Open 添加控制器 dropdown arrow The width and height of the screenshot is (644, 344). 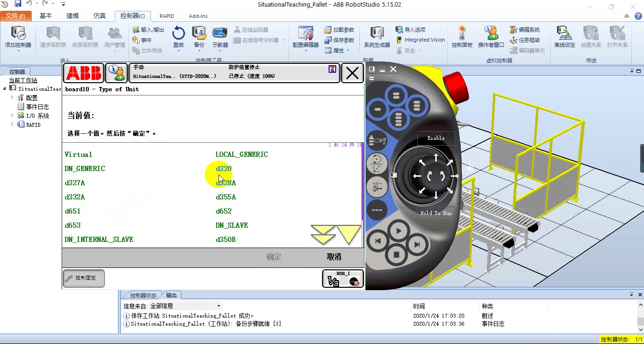point(18,51)
